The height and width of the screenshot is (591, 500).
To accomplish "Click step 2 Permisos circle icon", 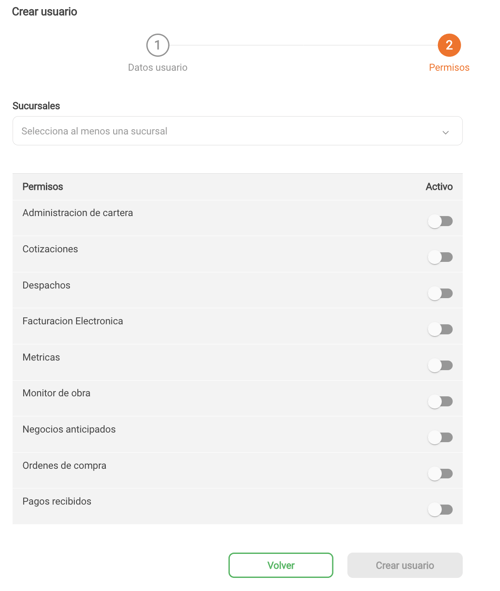I will [449, 45].
